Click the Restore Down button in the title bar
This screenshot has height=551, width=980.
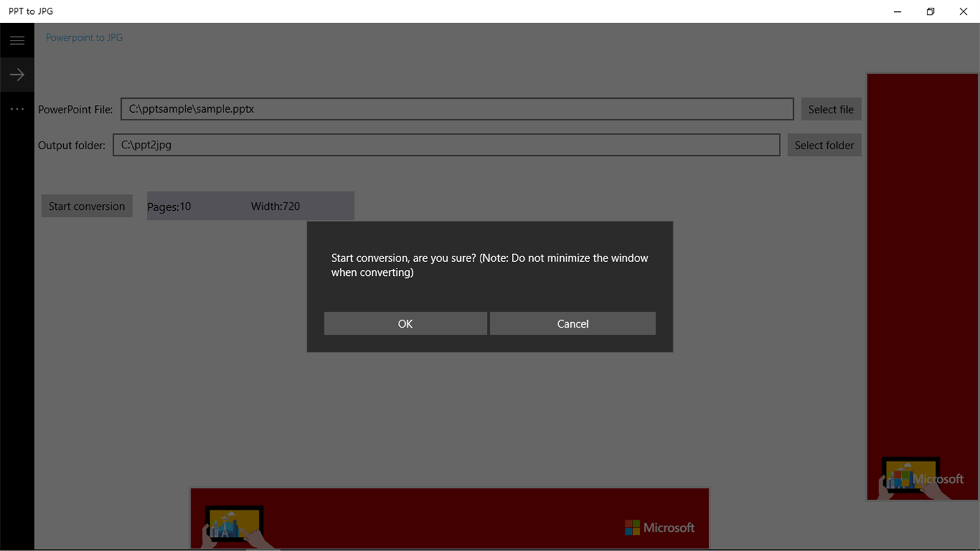point(930,11)
